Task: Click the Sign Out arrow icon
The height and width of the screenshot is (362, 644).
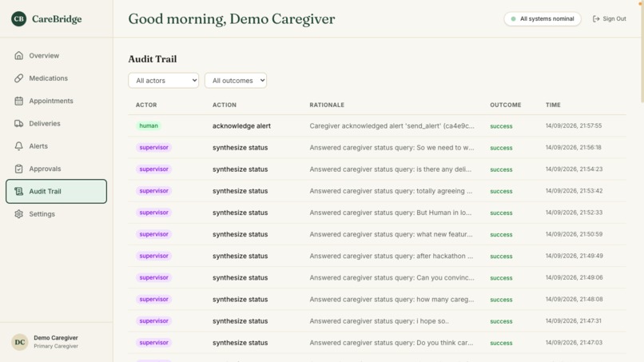Action: [x=596, y=19]
